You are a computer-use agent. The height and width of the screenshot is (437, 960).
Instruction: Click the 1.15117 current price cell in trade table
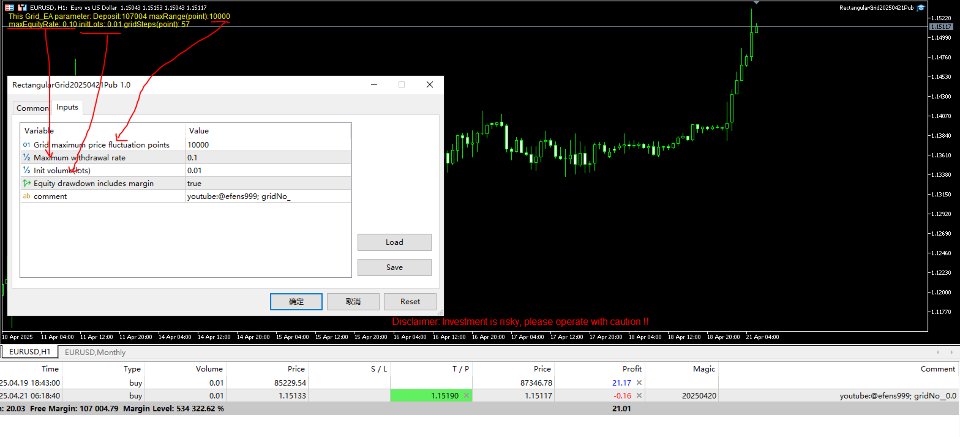(537, 396)
